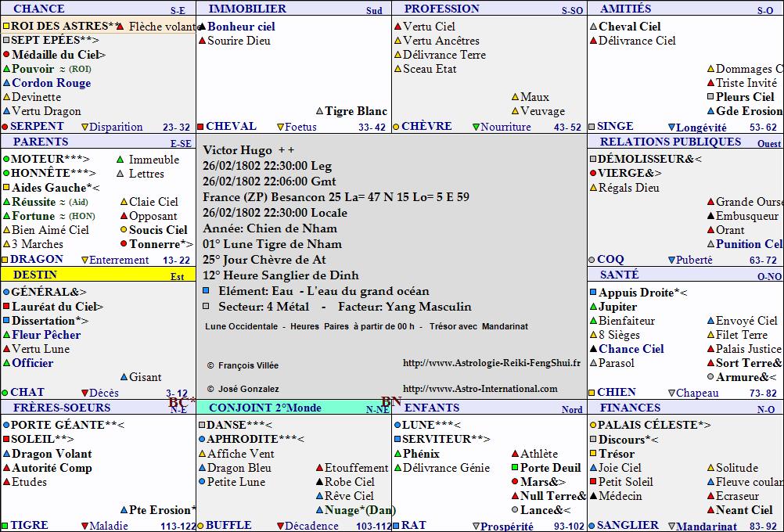Click the blue circle beside APHRODITE
784x532 pixels.
click(202, 438)
